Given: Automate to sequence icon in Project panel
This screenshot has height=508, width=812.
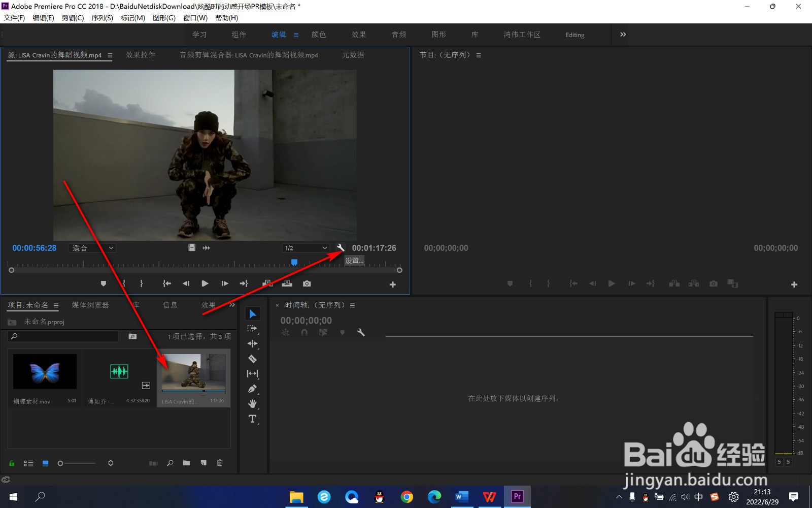Looking at the screenshot, I should pyautogui.click(x=153, y=463).
